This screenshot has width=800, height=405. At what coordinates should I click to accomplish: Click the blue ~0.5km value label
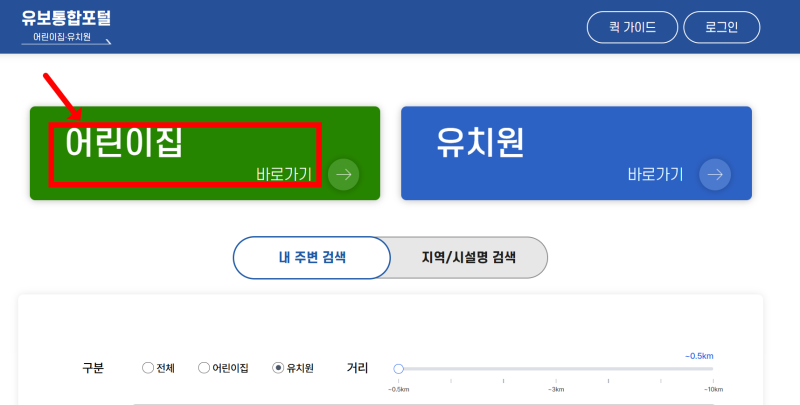point(699,356)
